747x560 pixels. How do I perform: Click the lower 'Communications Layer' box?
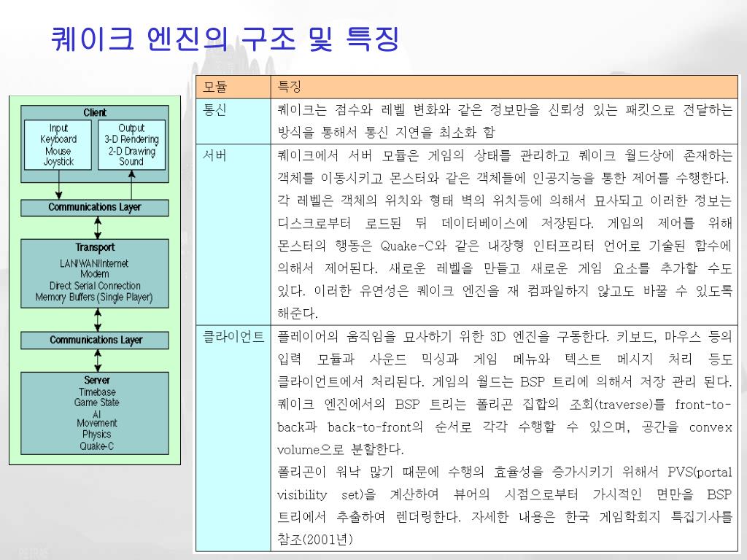[x=95, y=341]
